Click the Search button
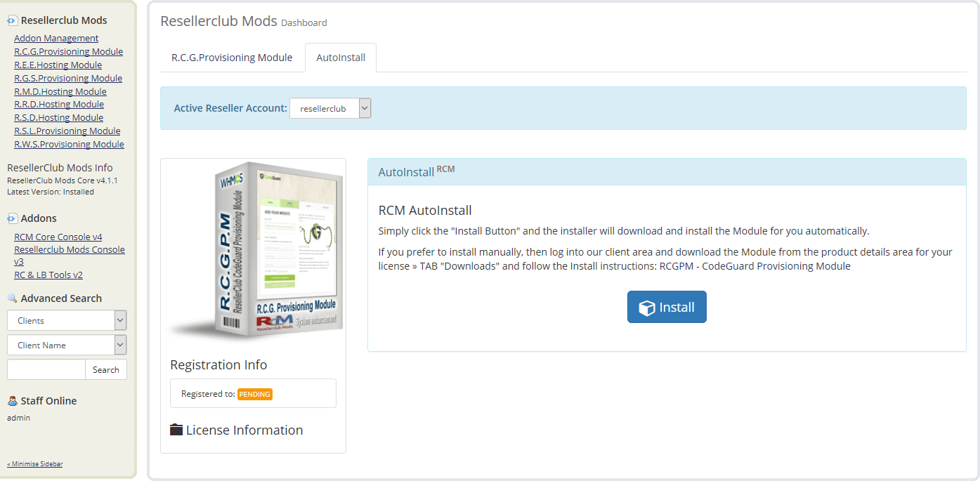 [106, 369]
